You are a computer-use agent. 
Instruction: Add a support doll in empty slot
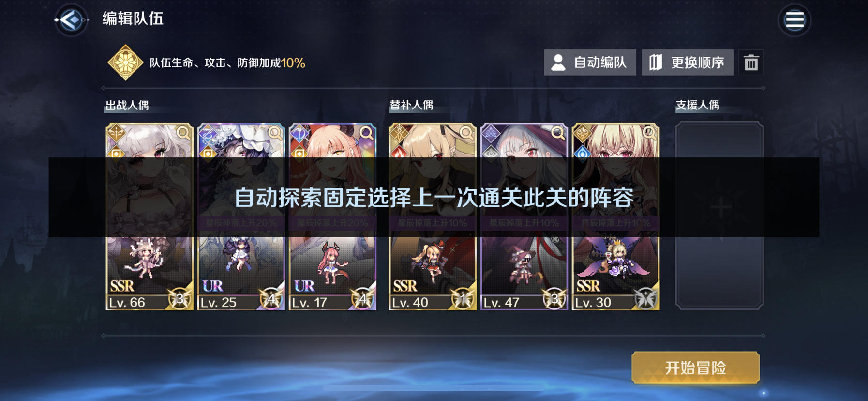pos(719,216)
